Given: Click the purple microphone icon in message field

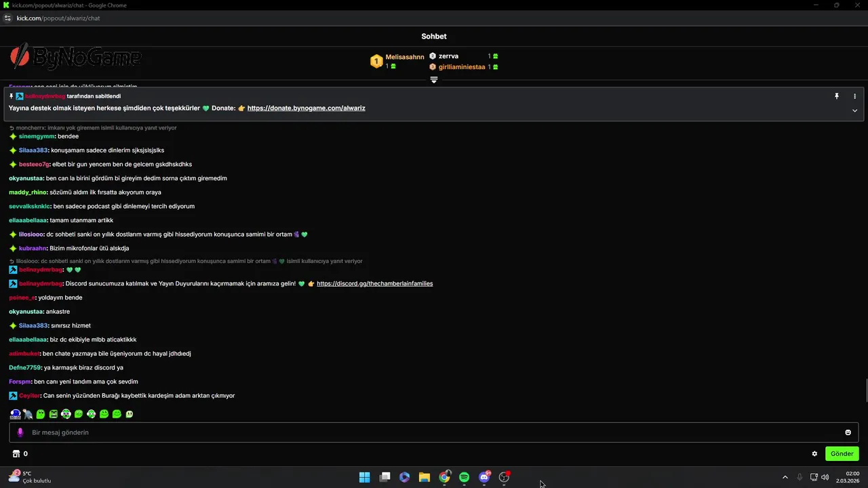Looking at the screenshot, I should (20, 432).
